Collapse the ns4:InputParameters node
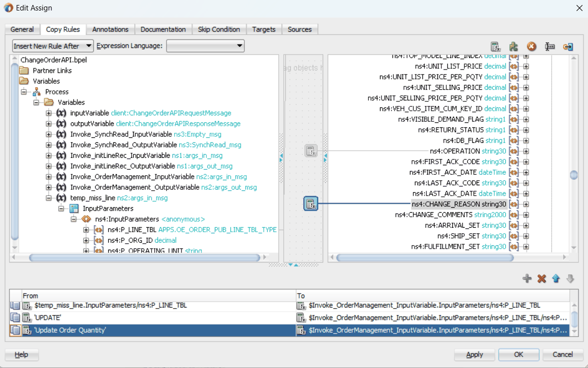 tap(73, 219)
